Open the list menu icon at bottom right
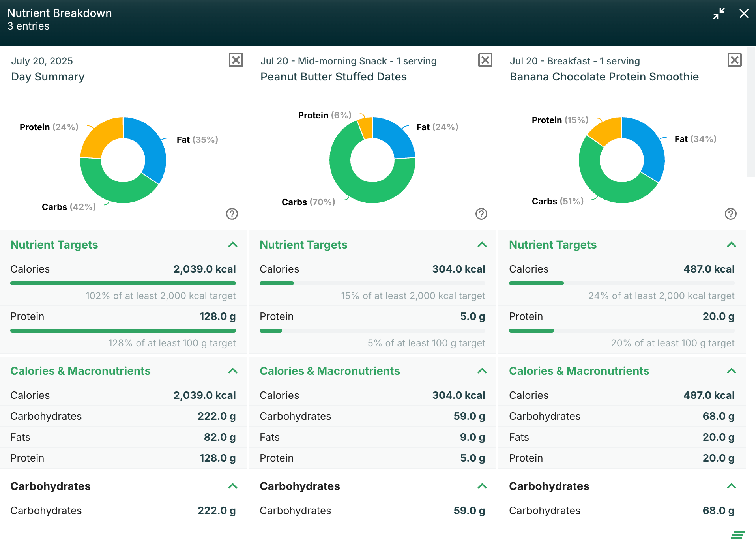Image resolution: width=756 pixels, height=550 pixels. 737,535
